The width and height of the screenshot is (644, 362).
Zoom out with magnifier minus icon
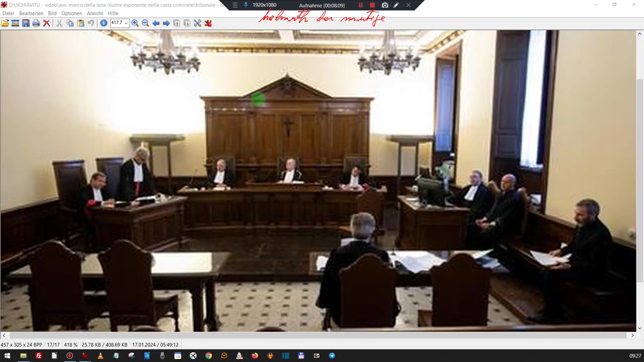tap(145, 23)
